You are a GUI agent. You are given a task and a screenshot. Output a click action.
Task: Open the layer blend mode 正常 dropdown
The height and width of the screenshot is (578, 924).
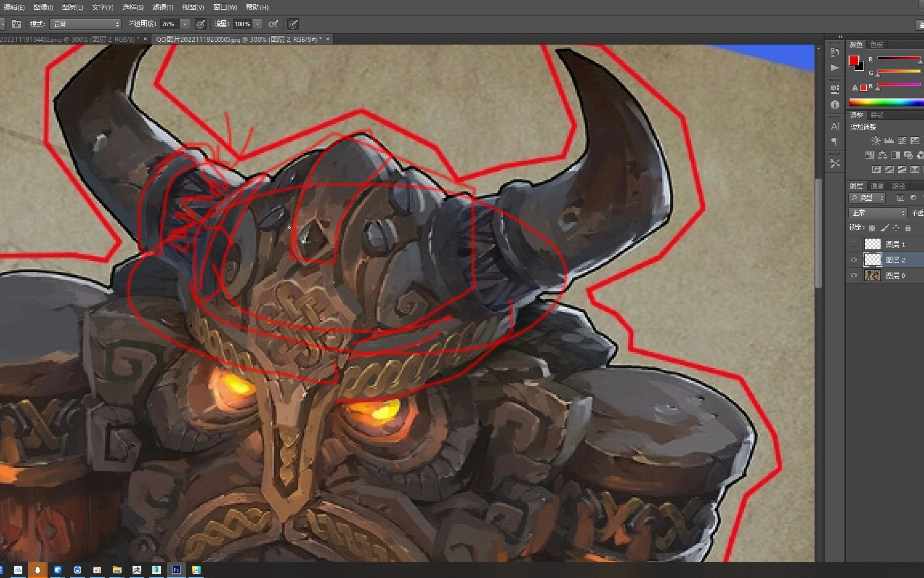point(877,213)
